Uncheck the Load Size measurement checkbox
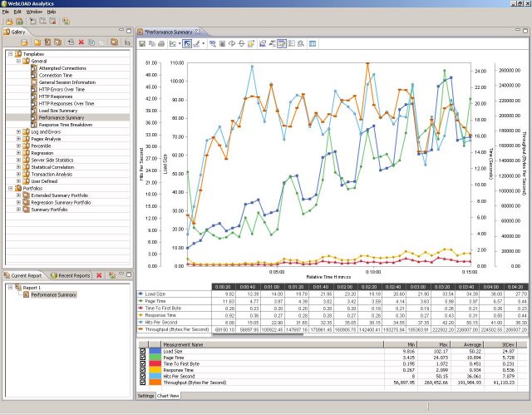The width and height of the screenshot is (532, 415). click(x=141, y=353)
